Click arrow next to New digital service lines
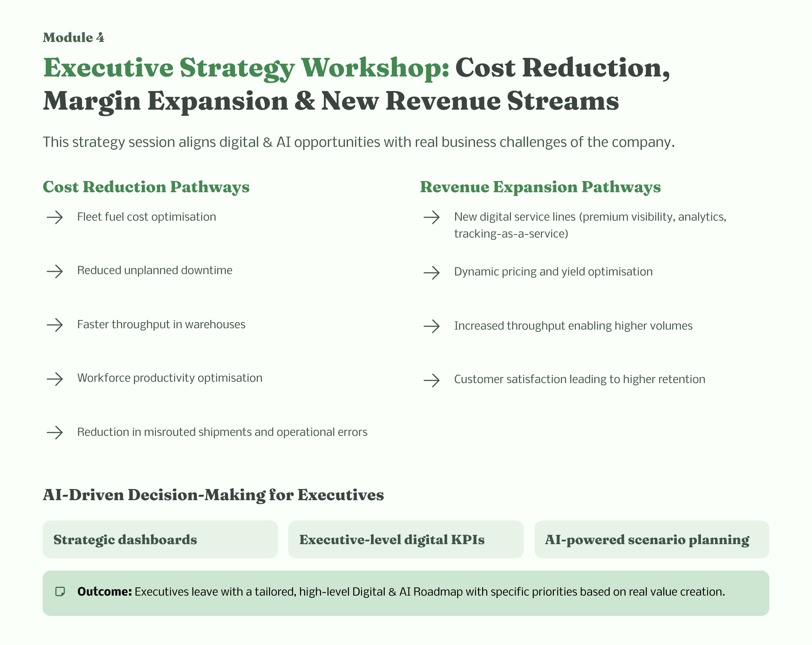Image resolution: width=812 pixels, height=645 pixels. pos(432,217)
